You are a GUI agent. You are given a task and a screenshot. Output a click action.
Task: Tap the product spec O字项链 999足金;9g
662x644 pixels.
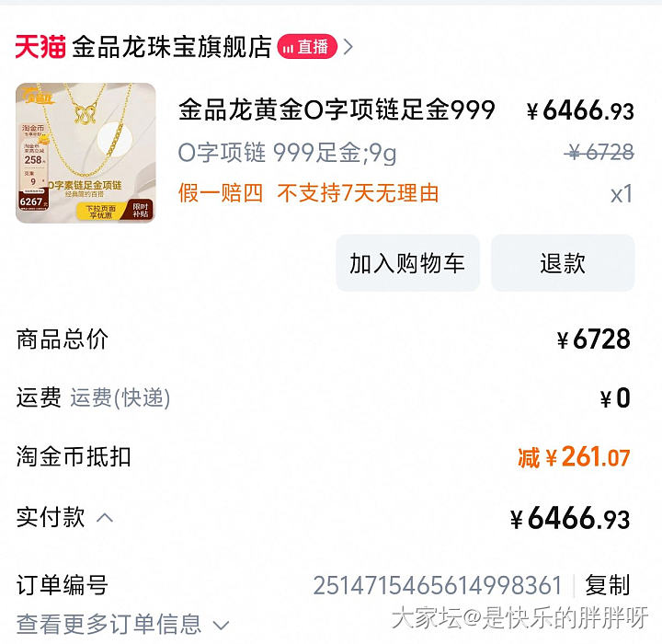[288, 153]
